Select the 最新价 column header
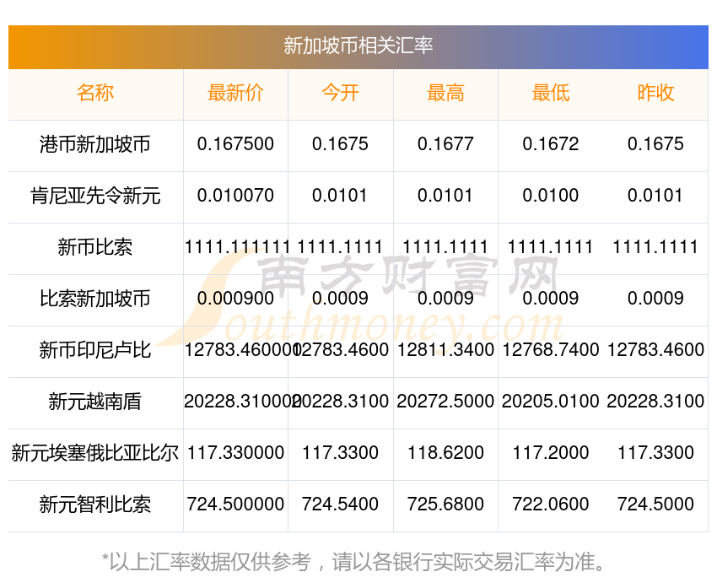 [235, 93]
